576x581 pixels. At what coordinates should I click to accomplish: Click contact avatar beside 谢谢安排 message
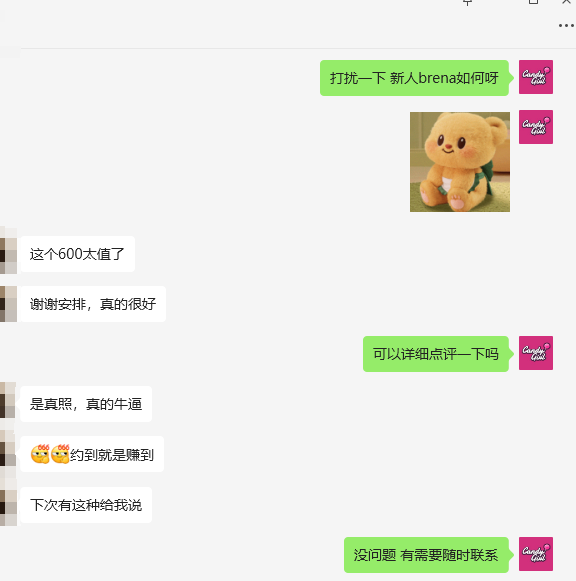[x=8, y=304]
